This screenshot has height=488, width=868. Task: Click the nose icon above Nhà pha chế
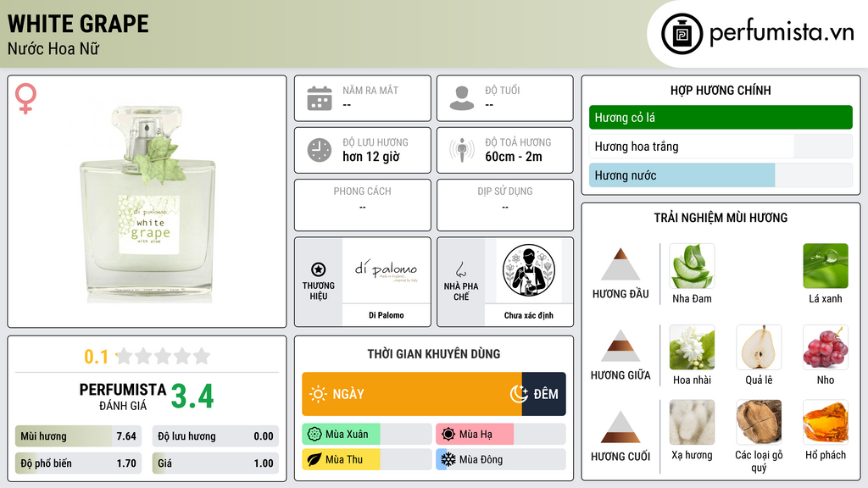pos(460,269)
